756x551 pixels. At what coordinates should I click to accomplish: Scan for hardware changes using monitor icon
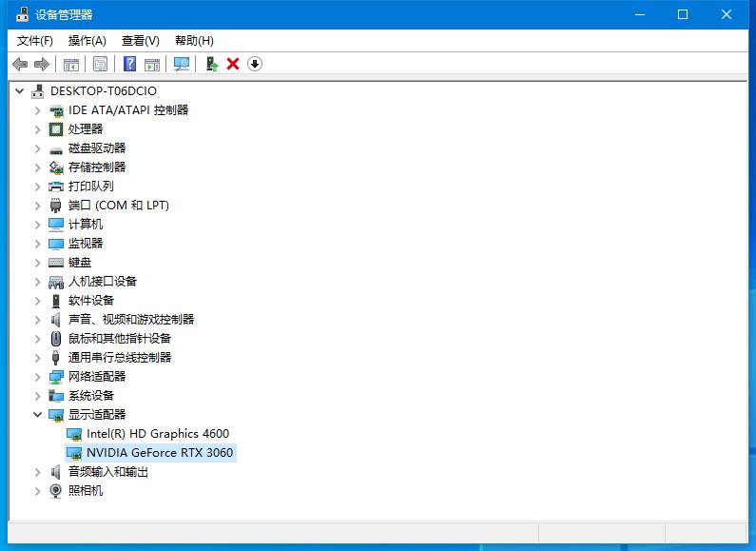coord(182,64)
